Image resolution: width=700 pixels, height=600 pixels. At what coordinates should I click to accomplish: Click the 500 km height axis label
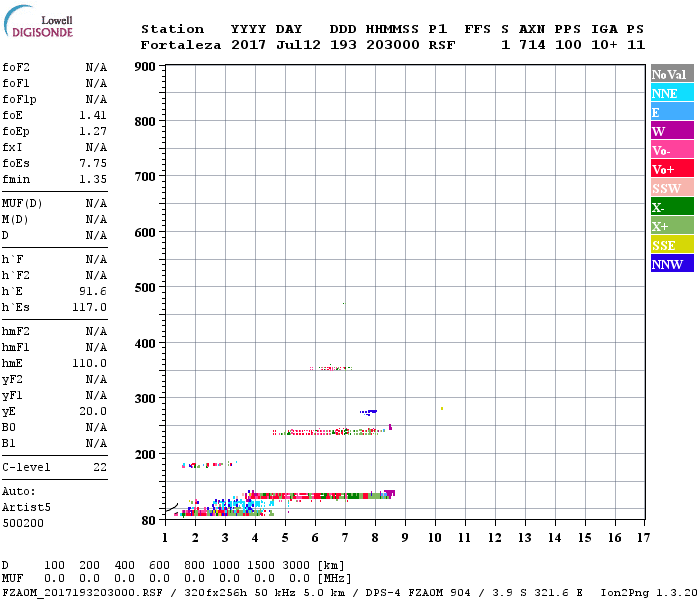tap(145, 288)
